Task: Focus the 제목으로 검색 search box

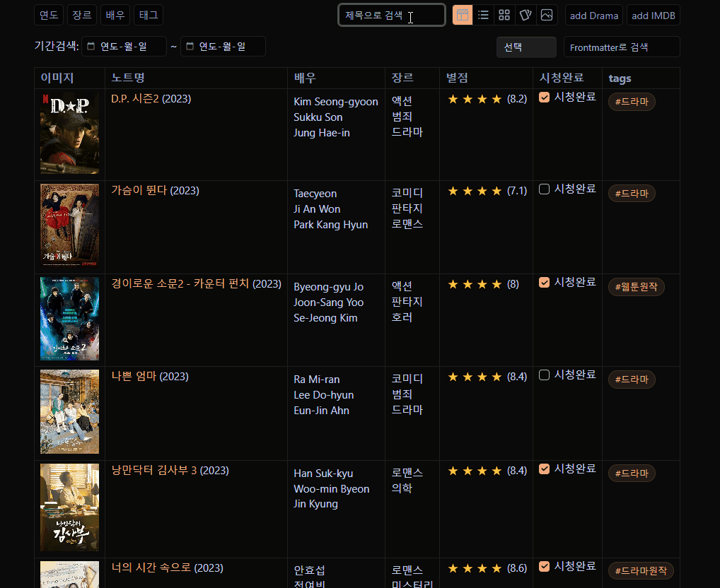Action: point(392,16)
